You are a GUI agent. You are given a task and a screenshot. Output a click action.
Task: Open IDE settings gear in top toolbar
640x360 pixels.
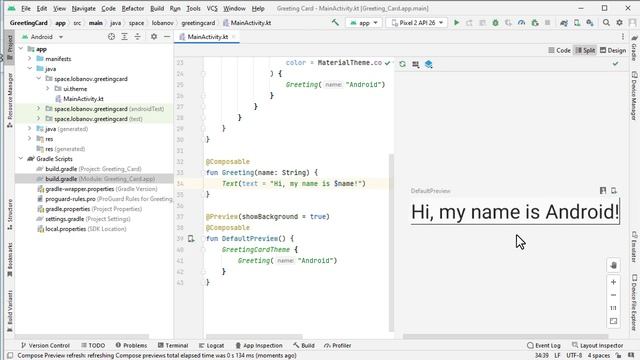[x=619, y=23]
